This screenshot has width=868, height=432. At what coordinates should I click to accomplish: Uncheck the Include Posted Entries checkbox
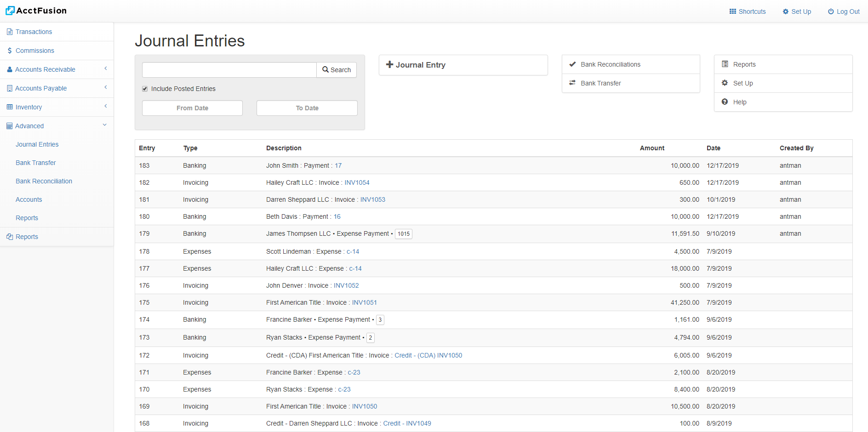click(145, 89)
